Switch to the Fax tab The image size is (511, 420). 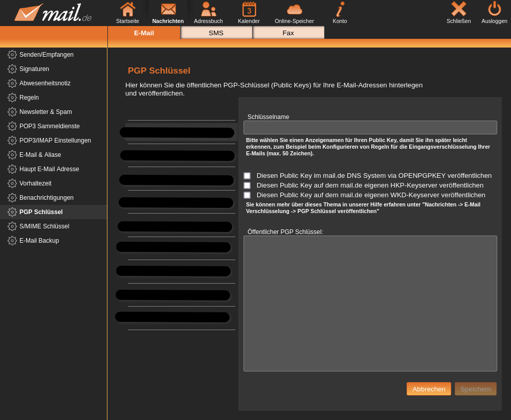(288, 33)
